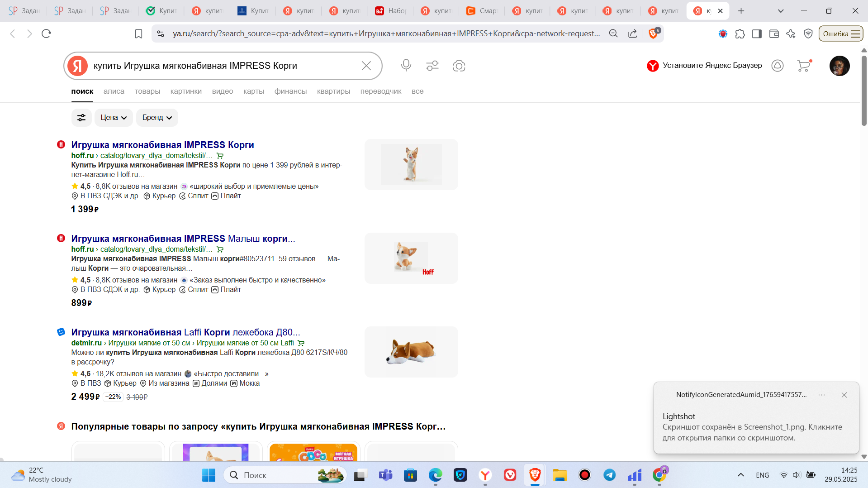Open the алиса tab

click(x=114, y=91)
